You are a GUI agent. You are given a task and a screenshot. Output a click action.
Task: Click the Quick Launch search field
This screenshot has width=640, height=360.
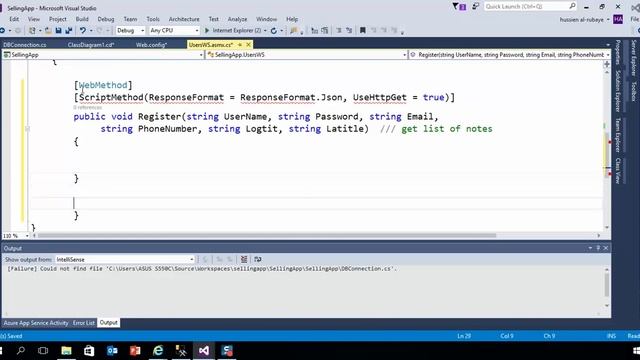coord(530,7)
